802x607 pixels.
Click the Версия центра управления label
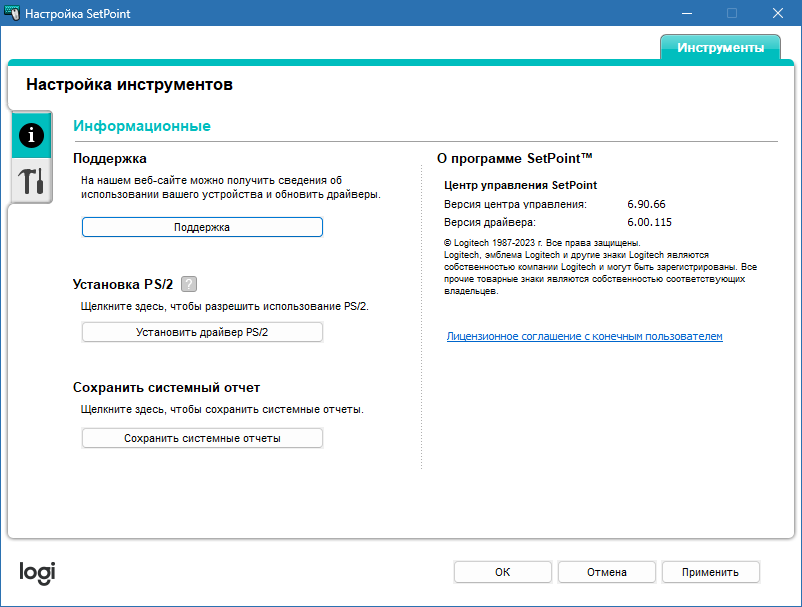515,204
